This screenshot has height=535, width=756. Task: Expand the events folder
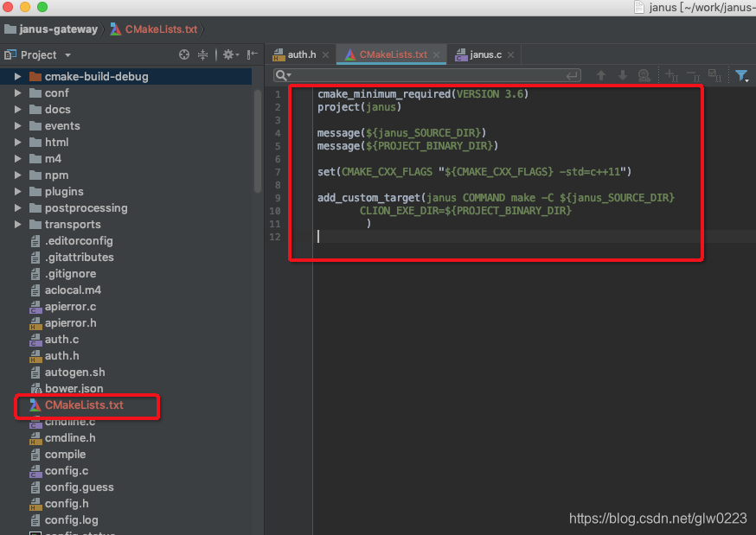[18, 125]
